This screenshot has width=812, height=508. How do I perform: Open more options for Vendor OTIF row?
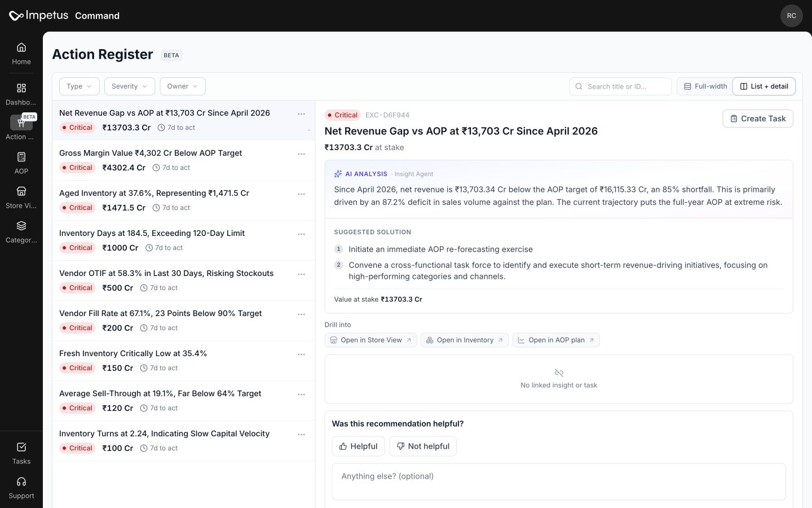point(301,274)
